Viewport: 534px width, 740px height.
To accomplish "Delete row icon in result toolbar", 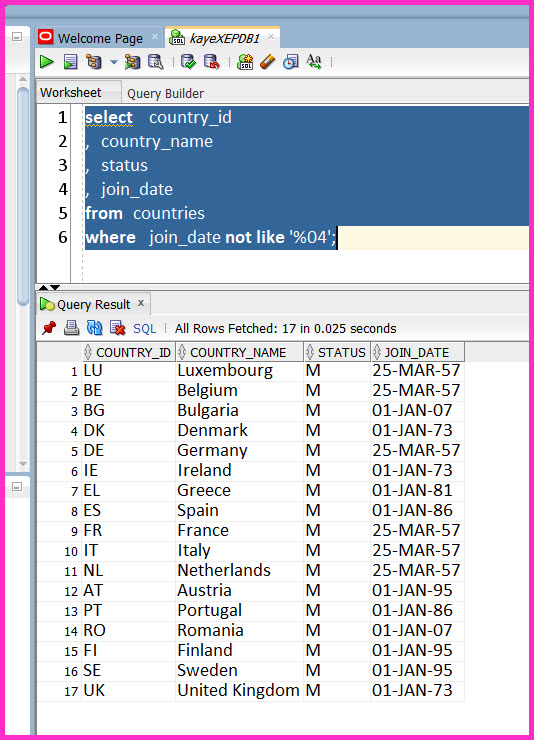I will coord(117,328).
